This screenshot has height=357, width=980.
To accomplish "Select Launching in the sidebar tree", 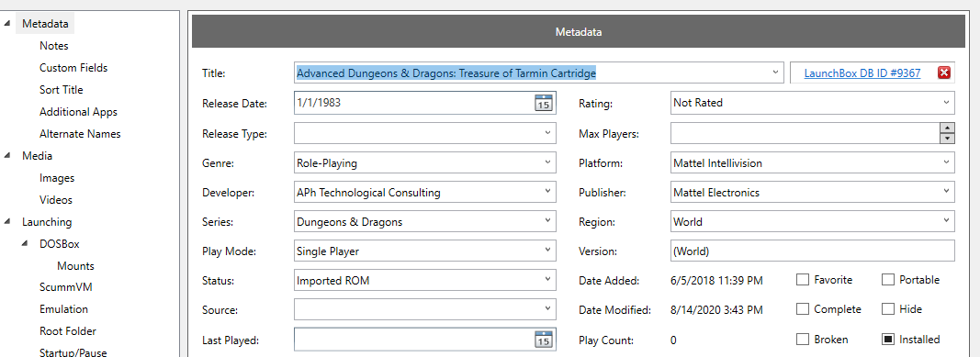I will pos(47,221).
